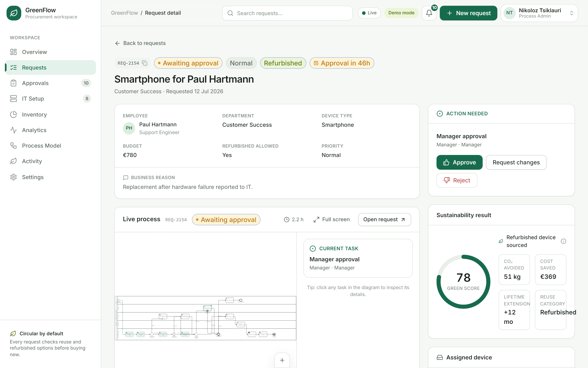Click Paul Hartmann employee name

click(x=158, y=124)
